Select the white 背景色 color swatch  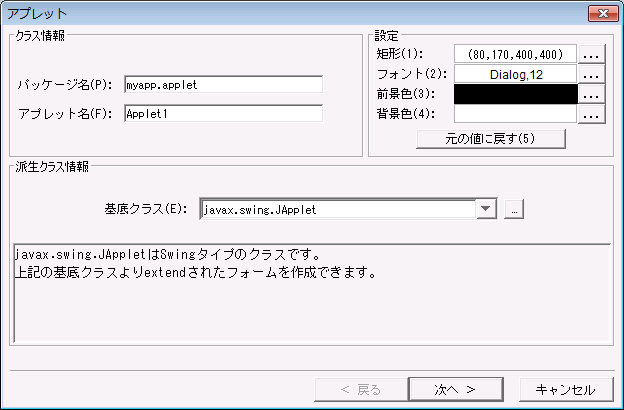coord(515,114)
